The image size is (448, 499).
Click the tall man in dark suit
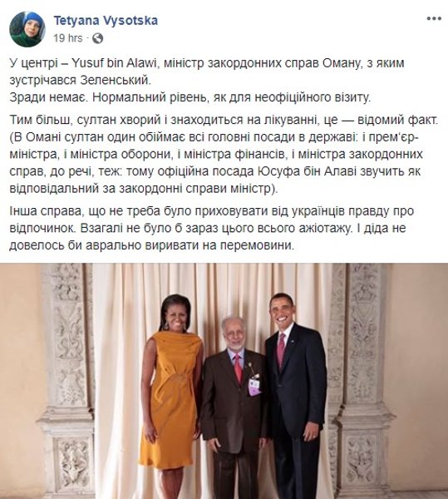point(294,394)
